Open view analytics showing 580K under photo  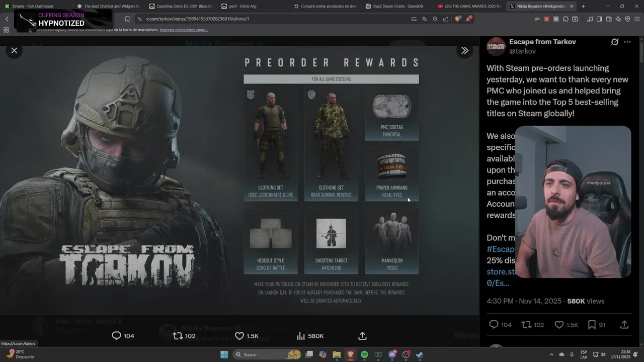click(310, 336)
